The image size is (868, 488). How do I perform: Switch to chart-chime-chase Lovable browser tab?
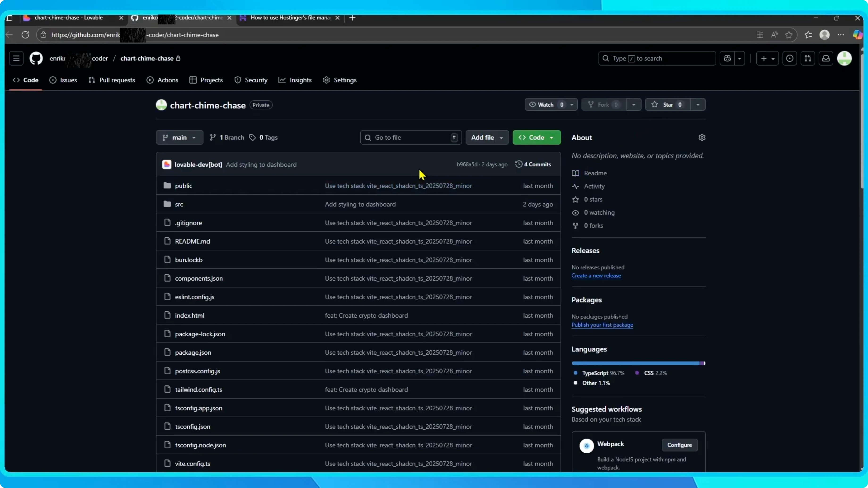tap(69, 17)
